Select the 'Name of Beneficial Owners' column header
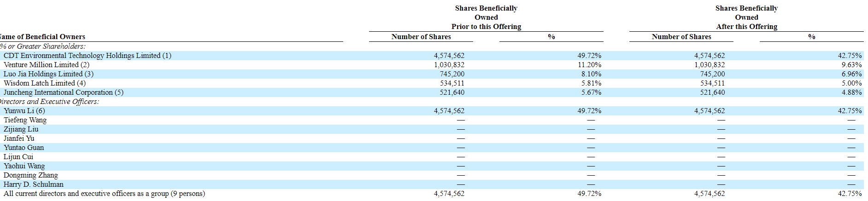The width and height of the screenshot is (868, 201). coord(42,37)
